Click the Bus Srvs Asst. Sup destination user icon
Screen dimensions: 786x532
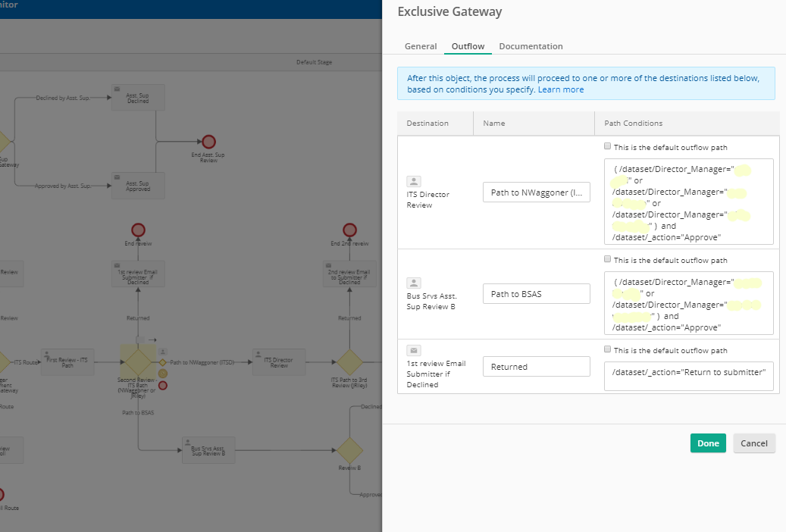click(414, 283)
